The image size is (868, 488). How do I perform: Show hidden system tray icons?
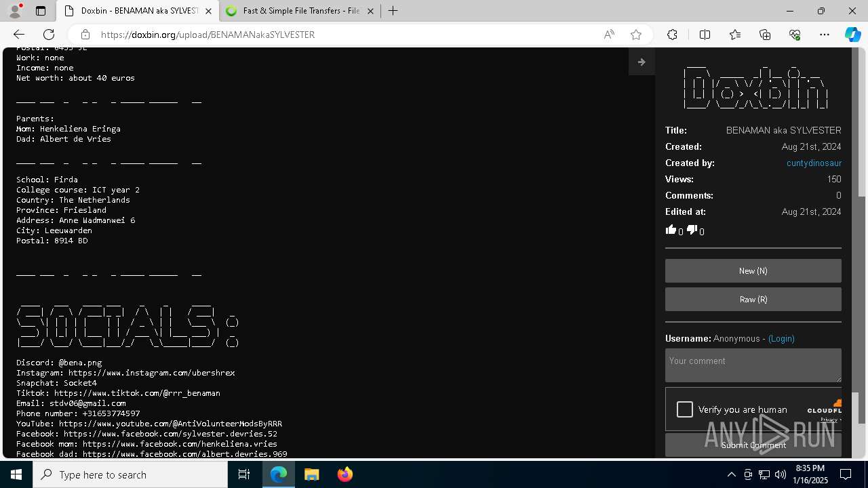(x=731, y=474)
